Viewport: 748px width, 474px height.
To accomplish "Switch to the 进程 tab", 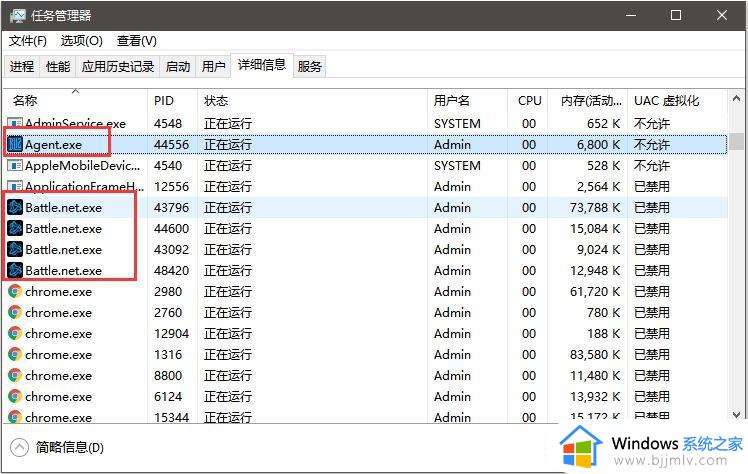I will click(x=22, y=66).
